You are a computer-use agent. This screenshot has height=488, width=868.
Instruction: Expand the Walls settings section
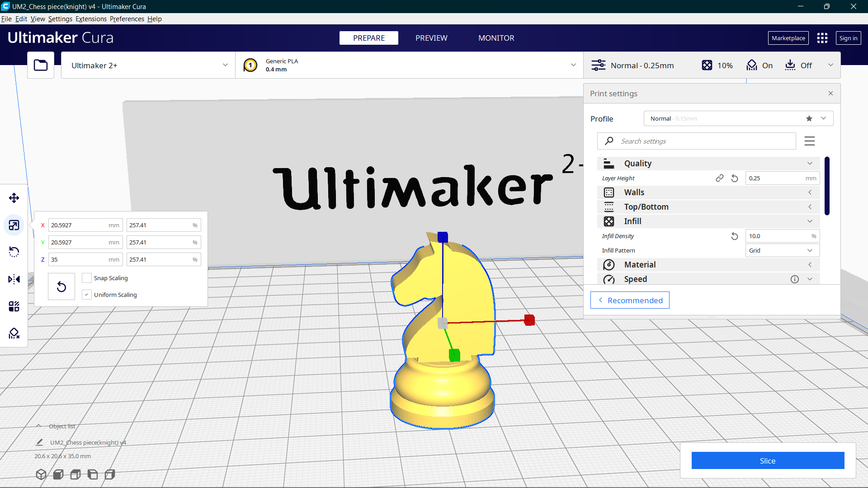(708, 192)
